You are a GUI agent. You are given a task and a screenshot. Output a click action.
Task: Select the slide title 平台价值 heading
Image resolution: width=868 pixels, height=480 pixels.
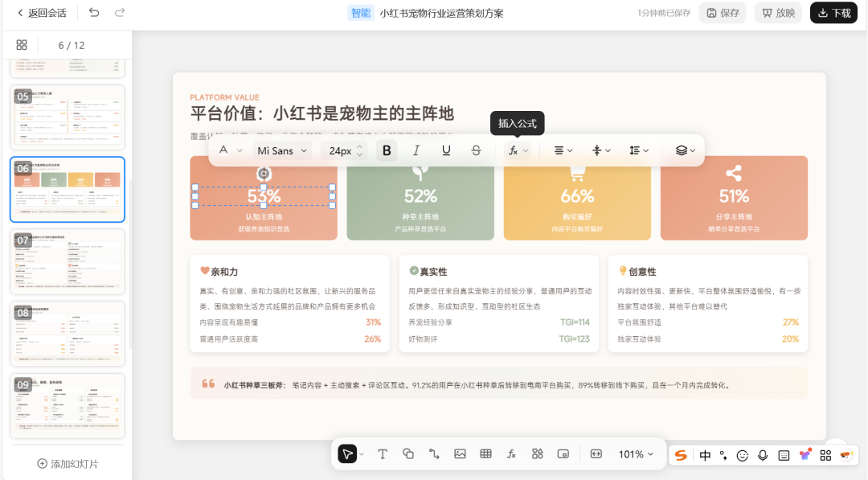322,113
